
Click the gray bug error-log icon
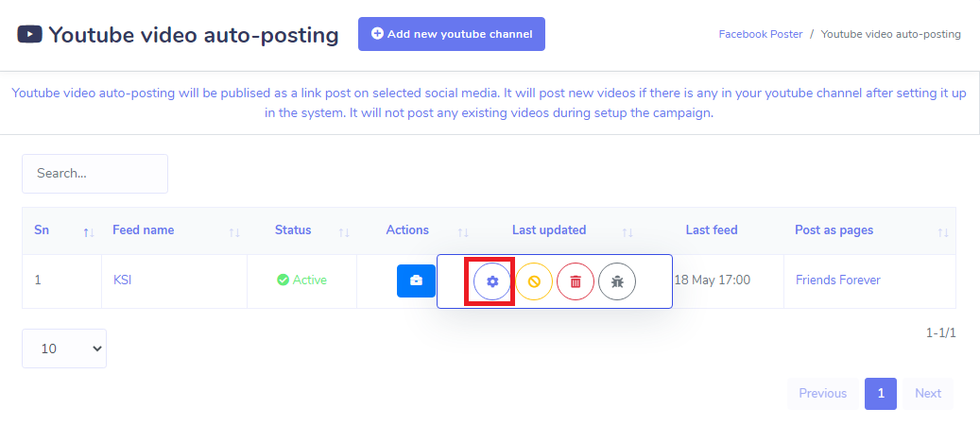[x=617, y=281]
